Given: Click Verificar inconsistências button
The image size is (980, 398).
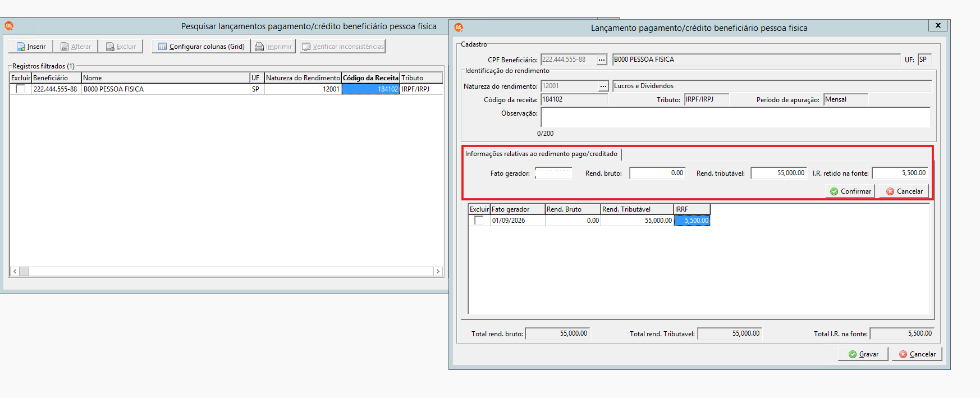Looking at the screenshot, I should (x=343, y=47).
